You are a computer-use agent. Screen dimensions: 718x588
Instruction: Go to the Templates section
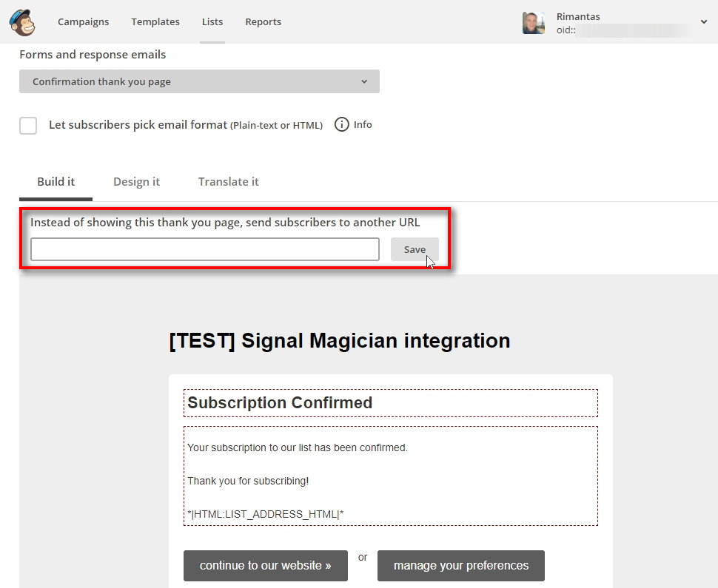pos(155,22)
